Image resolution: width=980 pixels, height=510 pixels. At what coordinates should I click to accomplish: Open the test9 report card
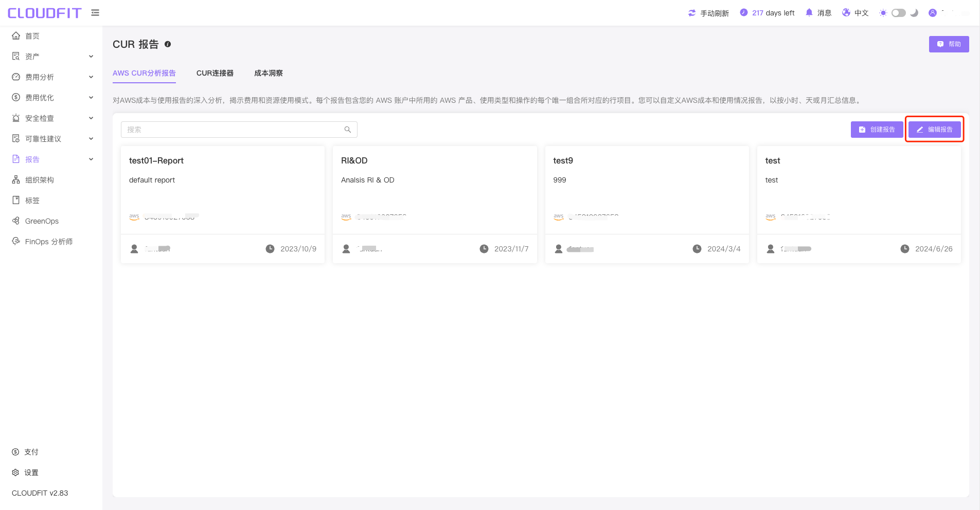[647, 205]
